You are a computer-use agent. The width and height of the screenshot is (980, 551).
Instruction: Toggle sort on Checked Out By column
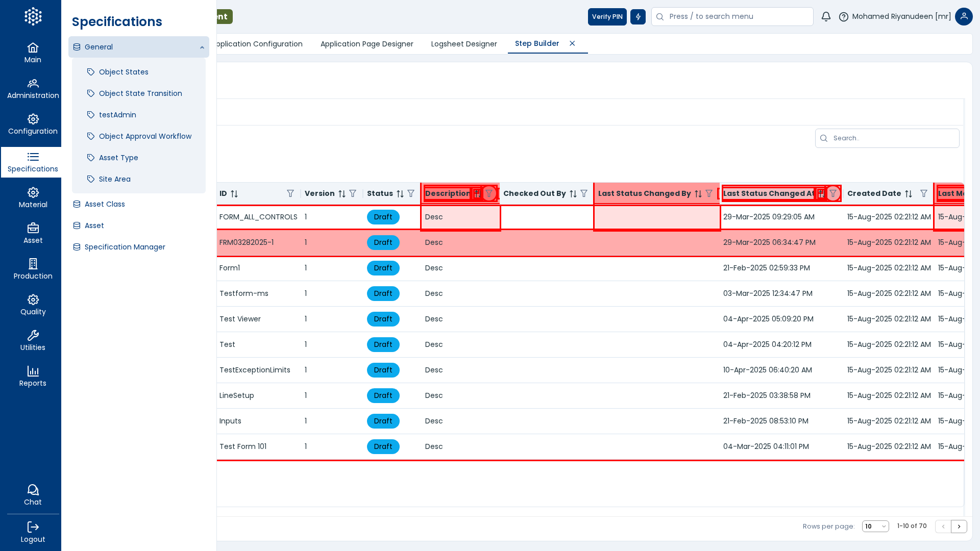573,194
